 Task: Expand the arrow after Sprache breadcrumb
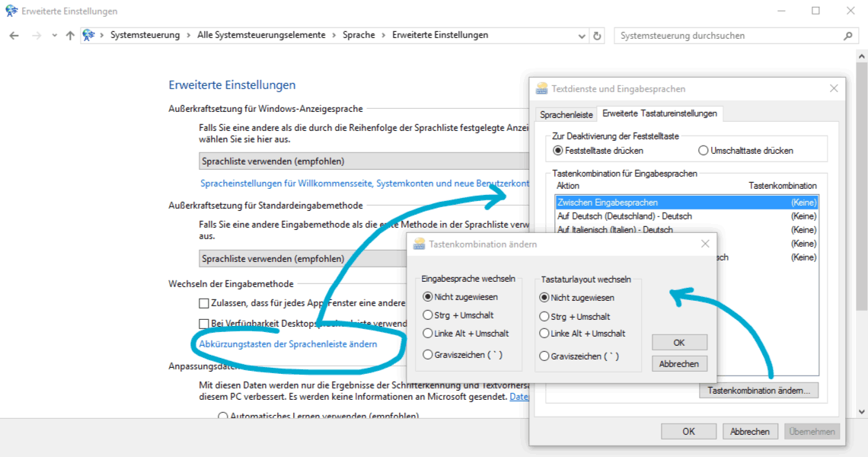[384, 36]
